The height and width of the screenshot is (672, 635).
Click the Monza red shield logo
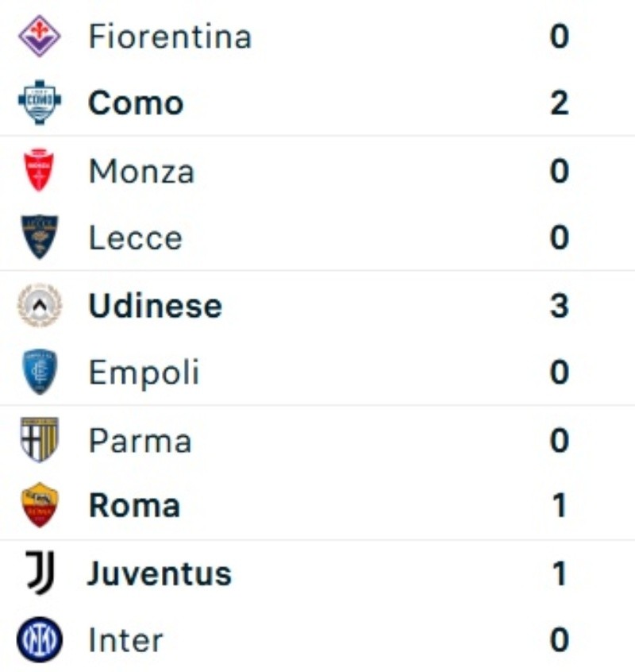[x=39, y=171]
